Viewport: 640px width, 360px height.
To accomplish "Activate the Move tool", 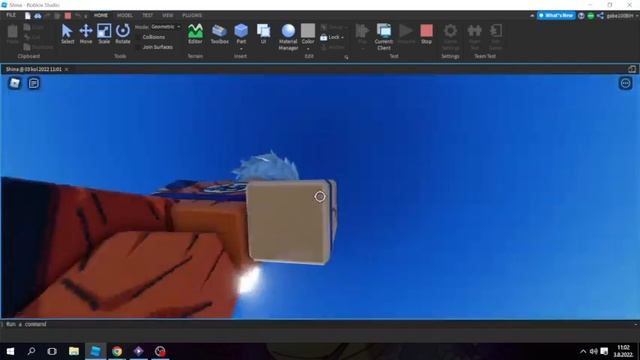I will point(86,34).
